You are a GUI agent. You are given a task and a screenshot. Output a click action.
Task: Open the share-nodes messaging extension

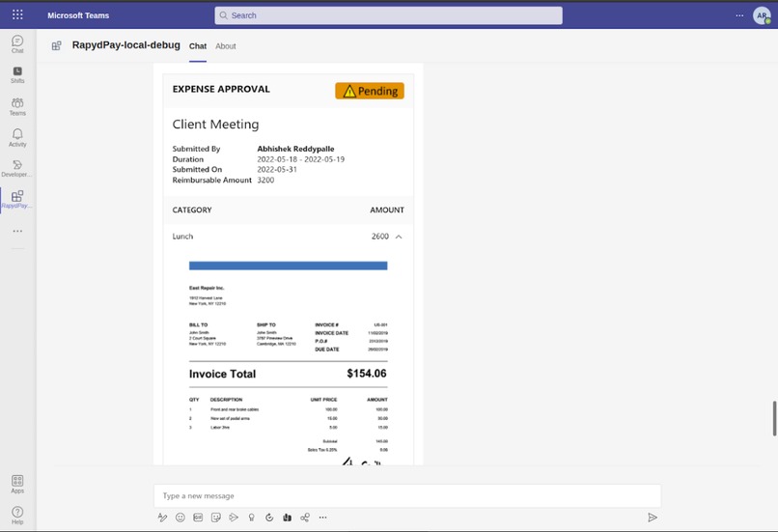point(305,518)
